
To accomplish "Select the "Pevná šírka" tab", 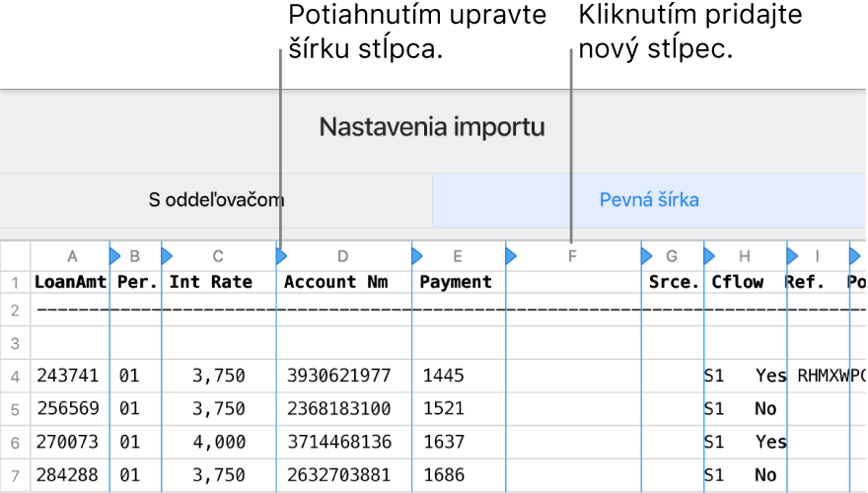I will (649, 200).
